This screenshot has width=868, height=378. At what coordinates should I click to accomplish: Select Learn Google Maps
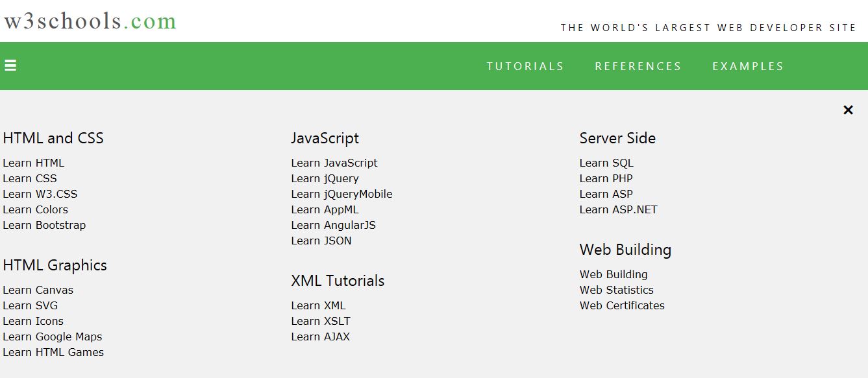[52, 337]
